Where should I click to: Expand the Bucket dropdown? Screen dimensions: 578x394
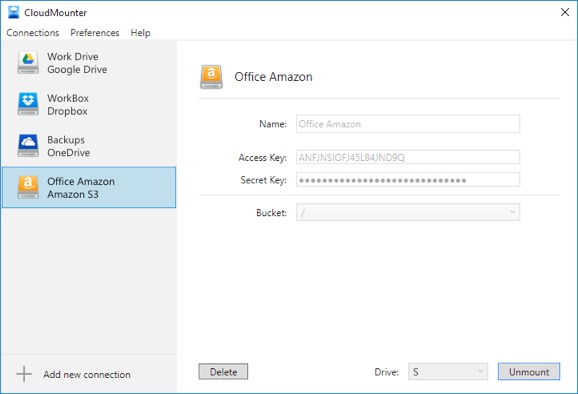click(408, 212)
